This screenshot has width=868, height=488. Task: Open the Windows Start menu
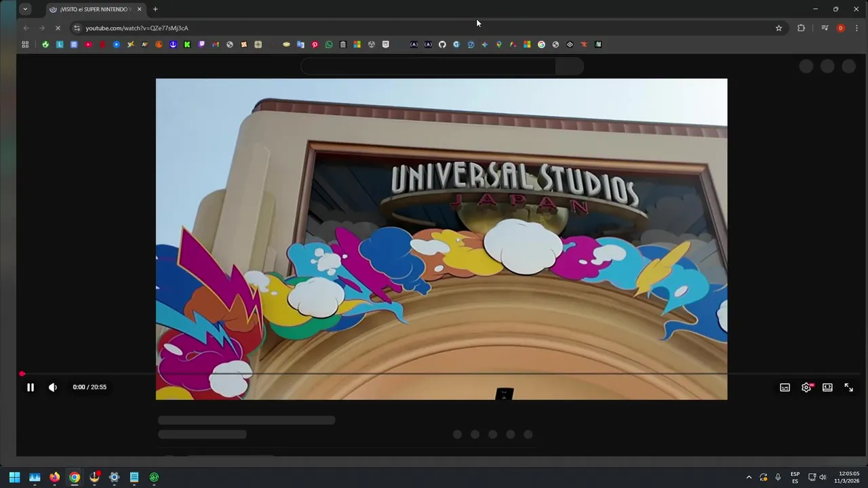14,476
